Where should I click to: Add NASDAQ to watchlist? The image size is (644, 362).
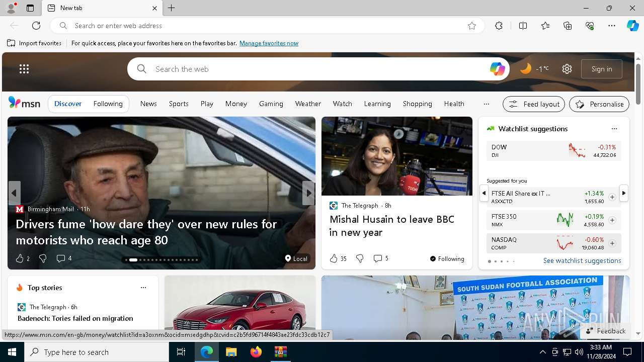tap(612, 243)
